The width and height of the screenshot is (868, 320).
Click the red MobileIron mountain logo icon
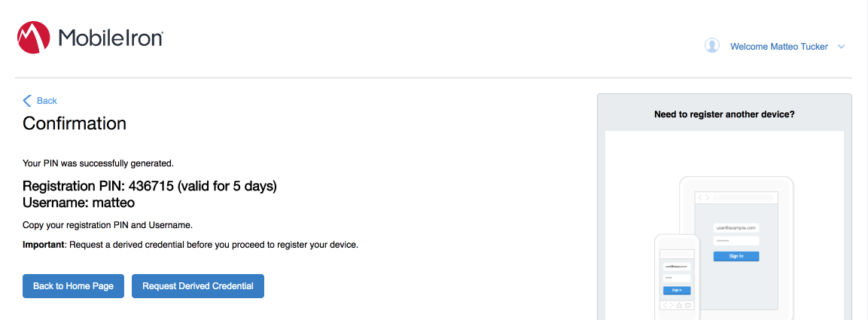pos(35,38)
